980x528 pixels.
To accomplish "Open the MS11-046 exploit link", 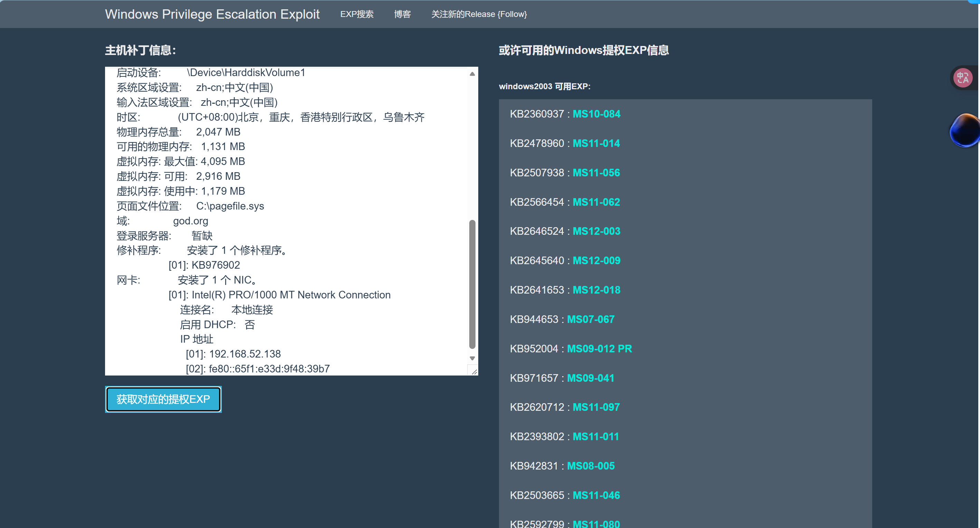I will tap(596, 495).
